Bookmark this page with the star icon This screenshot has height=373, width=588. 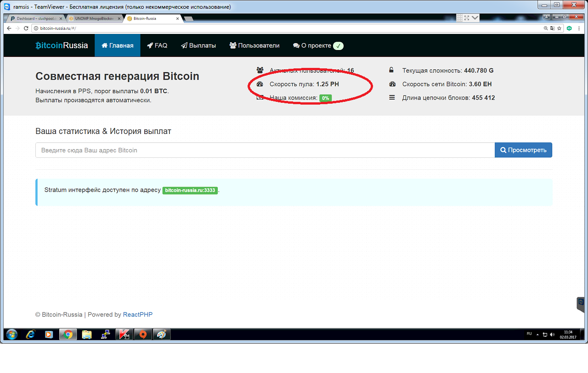coord(559,28)
